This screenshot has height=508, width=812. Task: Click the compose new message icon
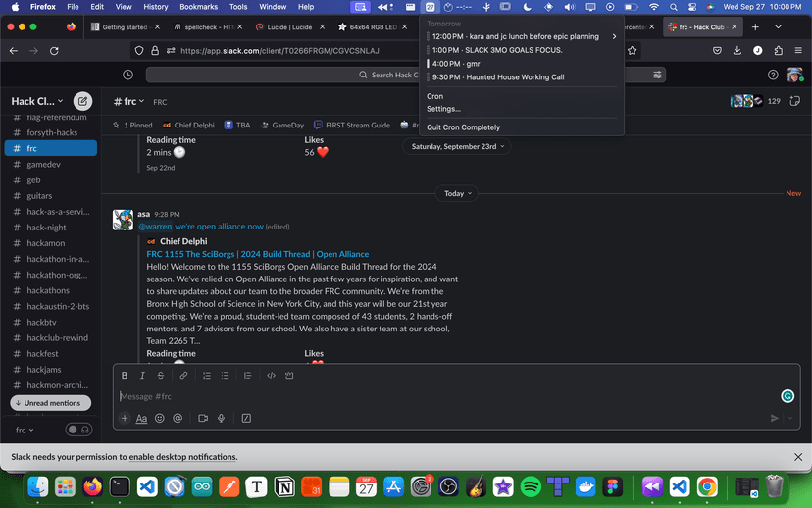[x=82, y=101]
